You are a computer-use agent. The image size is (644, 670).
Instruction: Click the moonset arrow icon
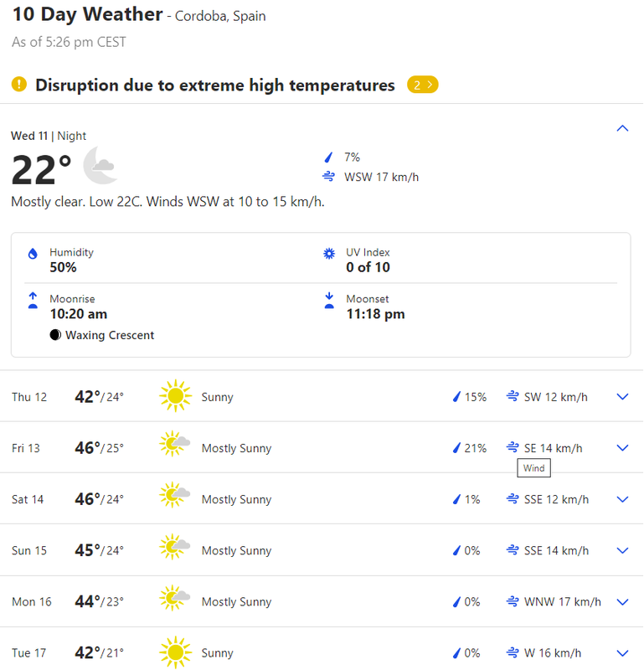tap(328, 301)
